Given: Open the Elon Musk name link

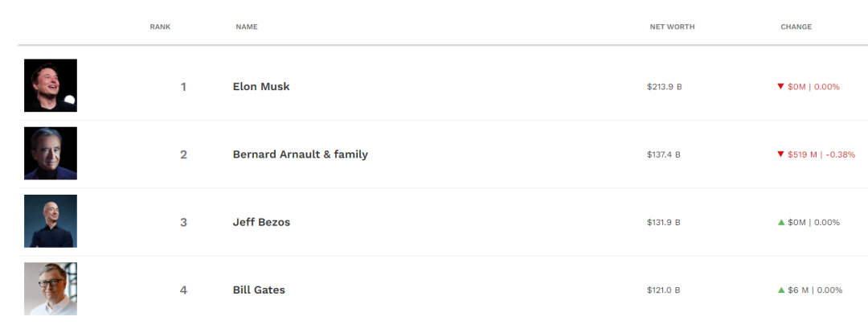Looking at the screenshot, I should 261,86.
